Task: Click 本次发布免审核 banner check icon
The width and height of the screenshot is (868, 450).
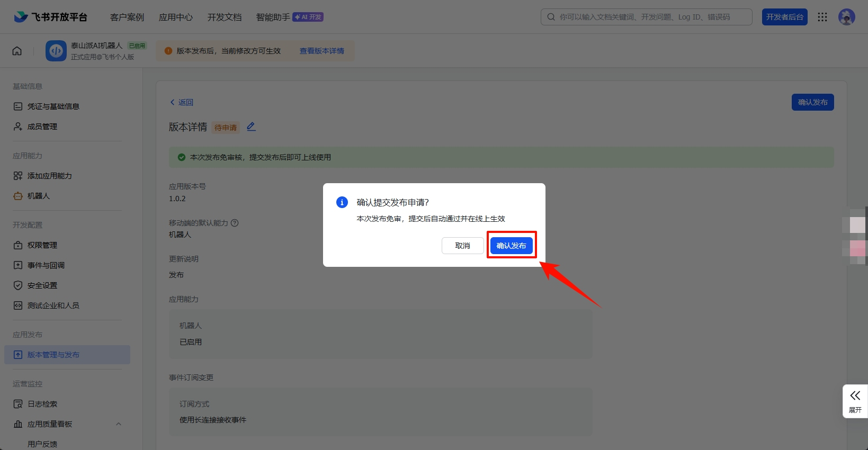Action: 182,157
